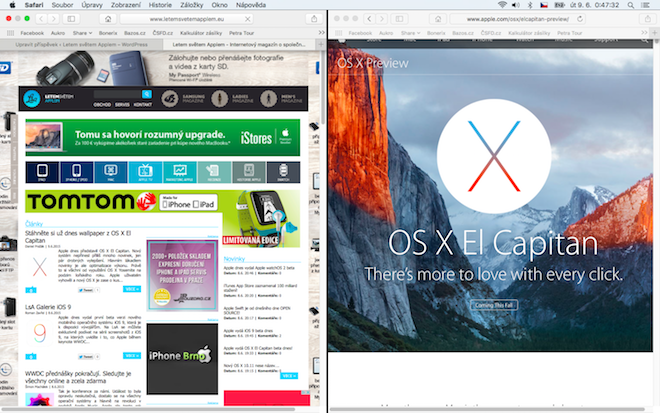Image resolution: width=660 pixels, height=413 pixels.
Task: Open the Watch category tile
Action: tap(283, 172)
